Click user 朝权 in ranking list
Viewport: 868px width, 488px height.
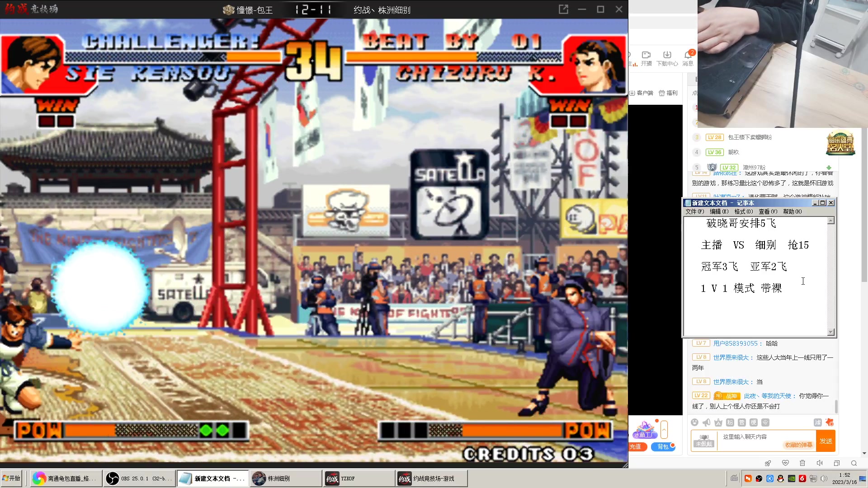pyautogui.click(x=733, y=152)
